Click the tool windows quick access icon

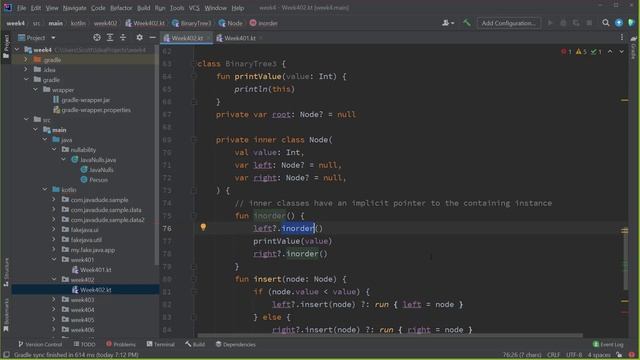click(6, 355)
